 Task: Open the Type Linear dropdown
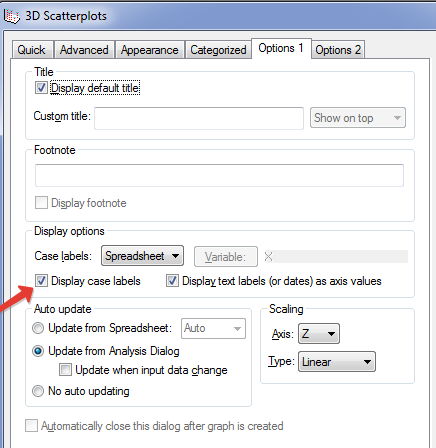click(337, 362)
